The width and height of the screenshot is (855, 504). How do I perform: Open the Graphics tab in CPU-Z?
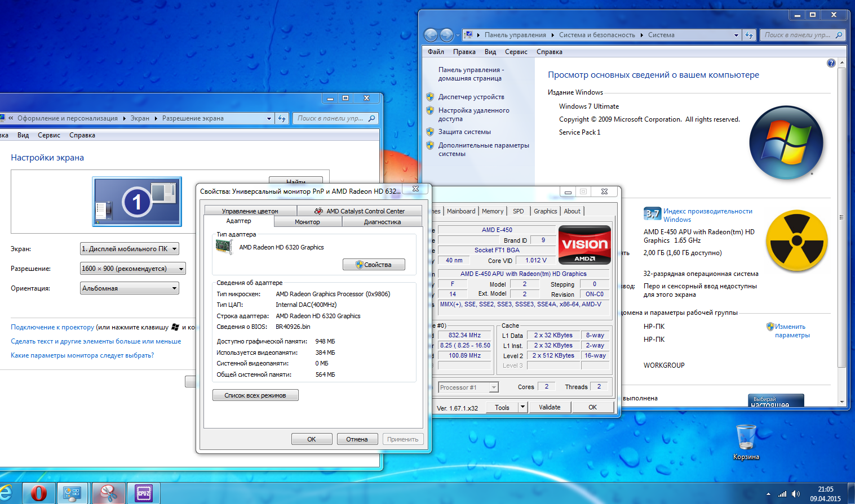point(545,211)
